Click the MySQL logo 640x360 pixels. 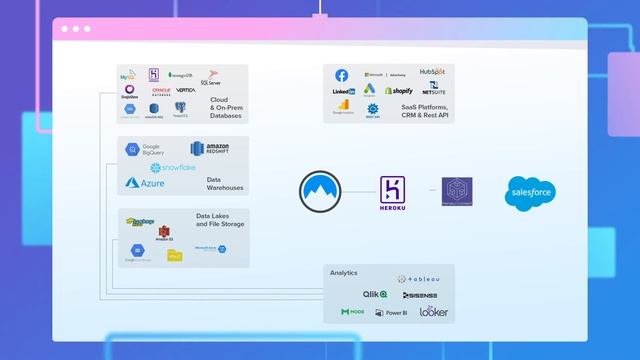pos(128,75)
